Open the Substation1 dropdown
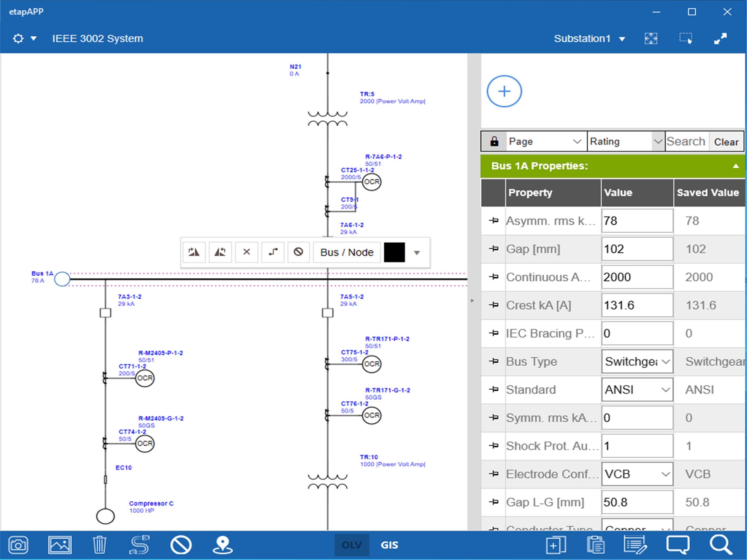This screenshot has height=560, width=747. [x=589, y=39]
